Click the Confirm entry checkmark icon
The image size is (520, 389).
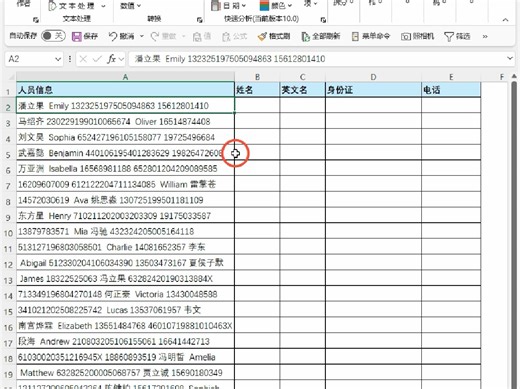[97, 59]
